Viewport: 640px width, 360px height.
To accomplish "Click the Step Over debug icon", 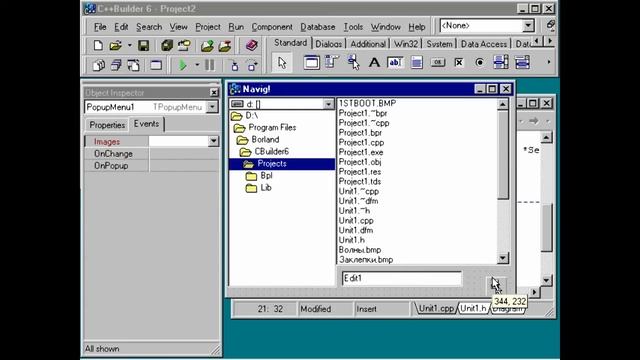I will click(252, 65).
